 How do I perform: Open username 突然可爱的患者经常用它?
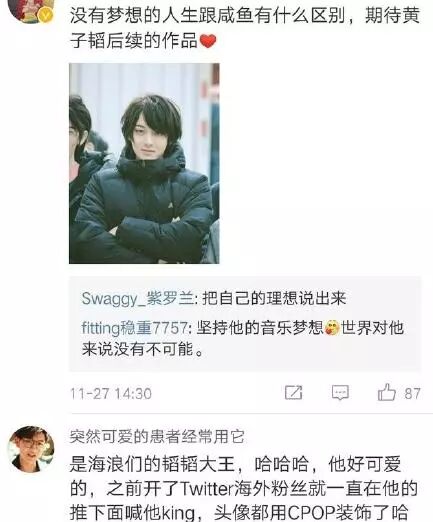click(x=157, y=437)
